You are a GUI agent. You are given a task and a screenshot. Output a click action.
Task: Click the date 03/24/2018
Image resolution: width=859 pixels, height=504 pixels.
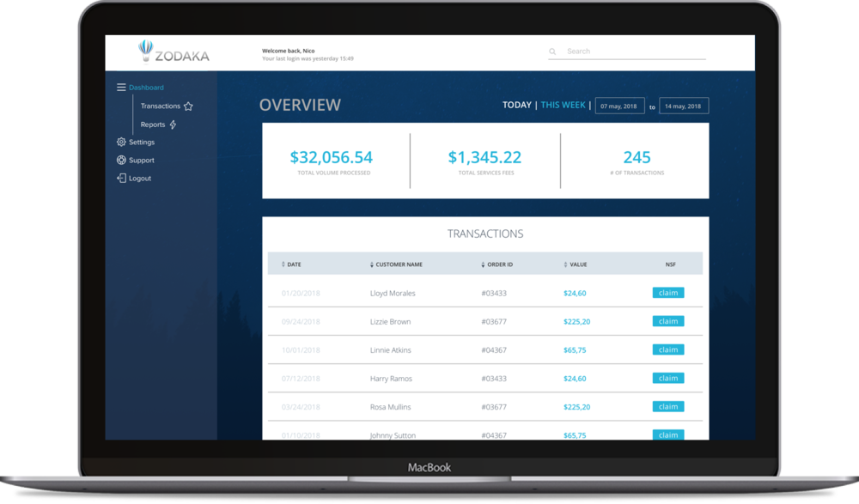(300, 407)
